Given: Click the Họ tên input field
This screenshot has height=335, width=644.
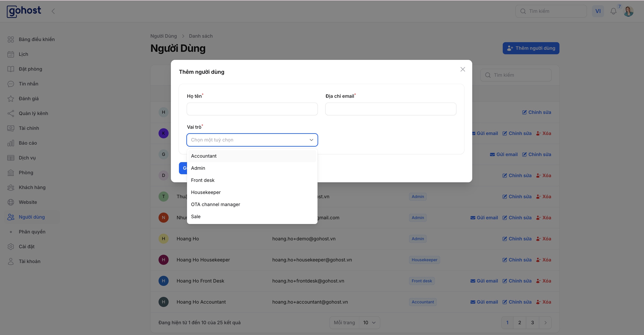Looking at the screenshot, I should pyautogui.click(x=252, y=109).
